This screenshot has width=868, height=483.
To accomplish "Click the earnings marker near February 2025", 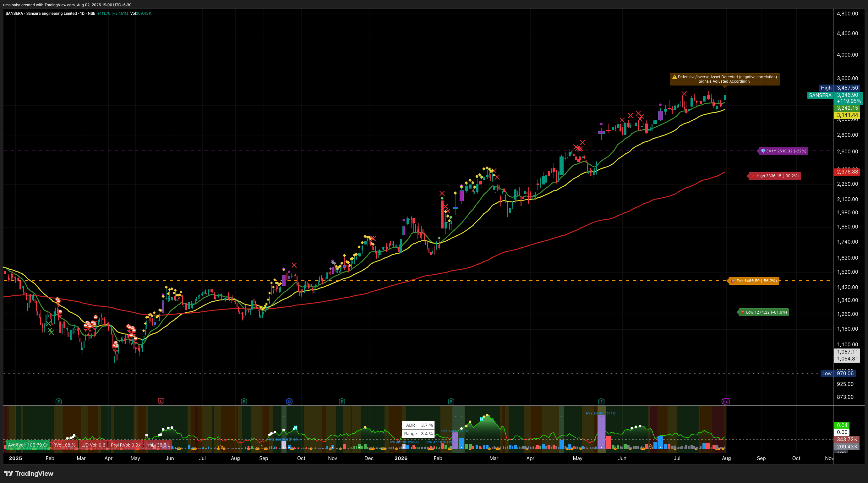I will tap(59, 401).
